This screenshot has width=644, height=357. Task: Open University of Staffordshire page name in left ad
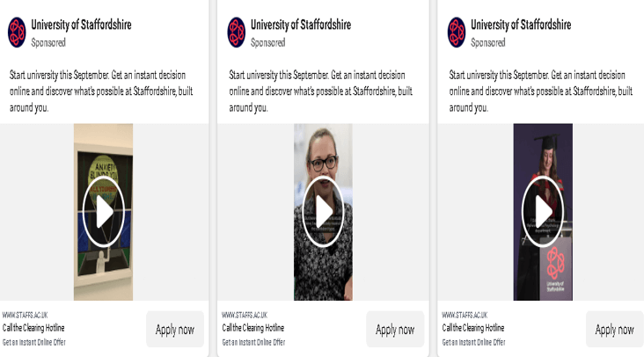[x=81, y=25]
